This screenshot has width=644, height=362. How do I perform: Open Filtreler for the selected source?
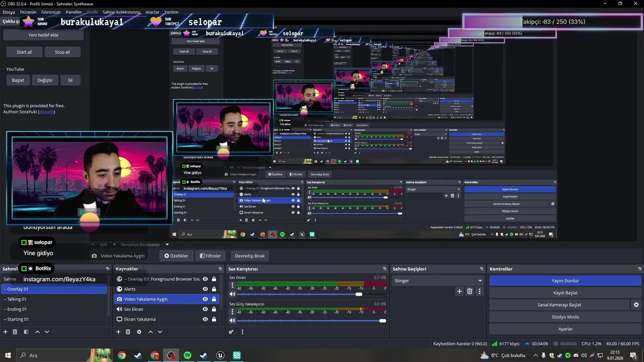(x=210, y=256)
